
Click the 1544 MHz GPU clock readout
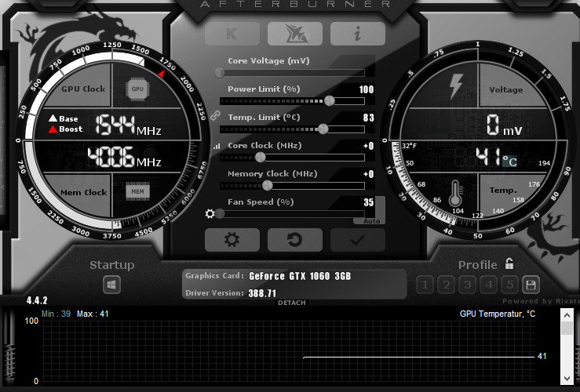128,125
